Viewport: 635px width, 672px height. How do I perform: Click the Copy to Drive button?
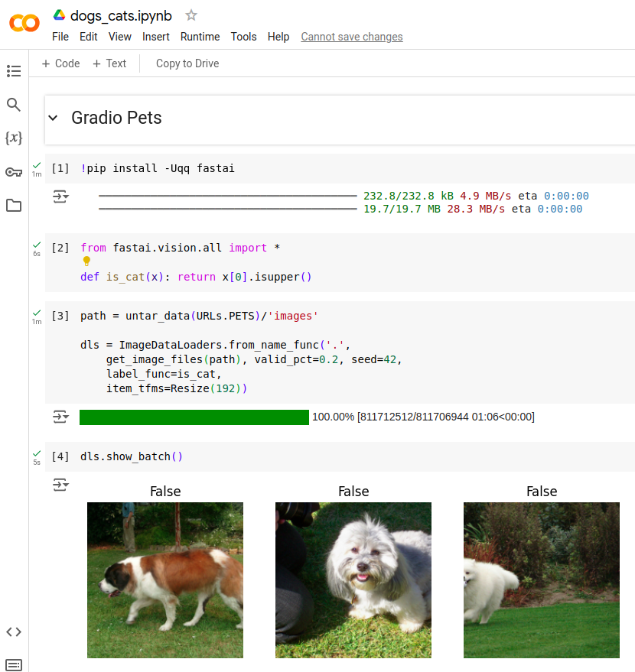[187, 63]
